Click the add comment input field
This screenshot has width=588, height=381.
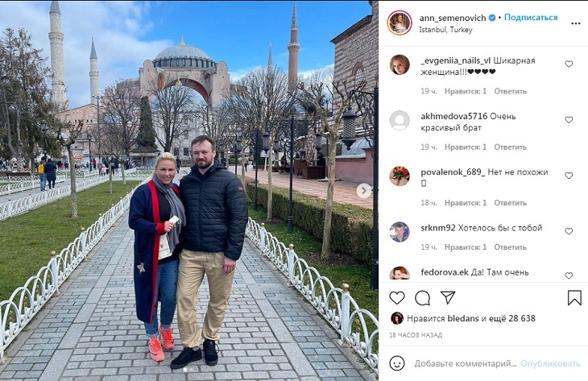pos(466,363)
